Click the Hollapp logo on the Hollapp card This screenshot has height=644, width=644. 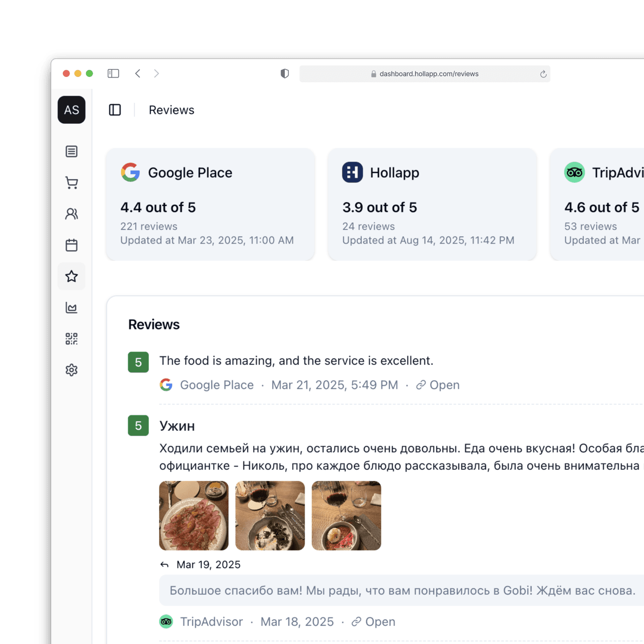click(x=352, y=172)
